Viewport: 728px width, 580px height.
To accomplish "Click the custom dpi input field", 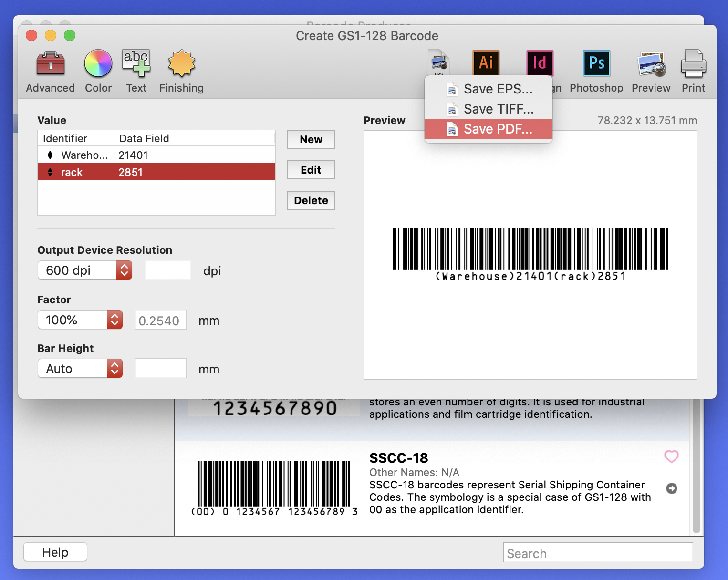I will (168, 270).
